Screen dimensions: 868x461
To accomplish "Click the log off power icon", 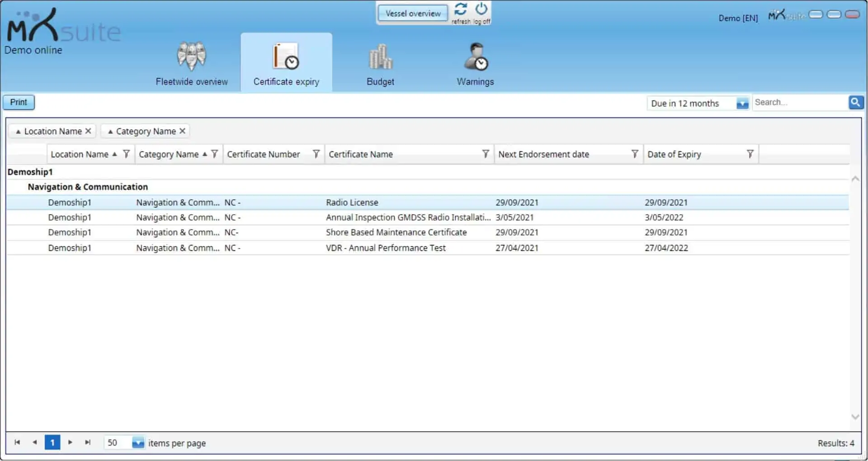I will pos(481,9).
